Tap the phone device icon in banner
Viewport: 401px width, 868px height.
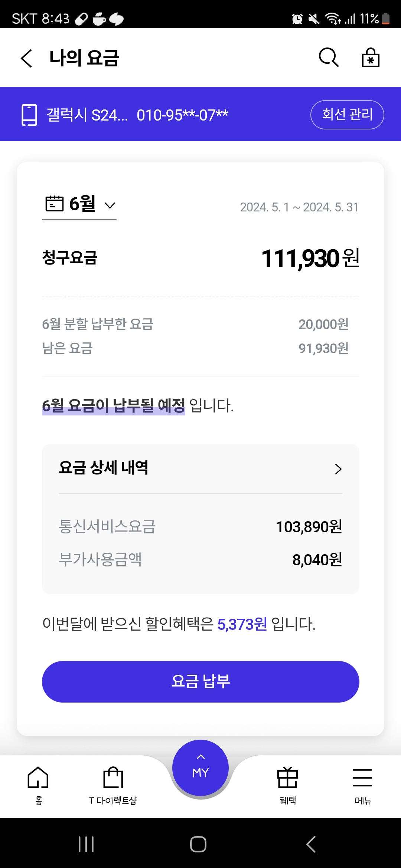[29, 115]
